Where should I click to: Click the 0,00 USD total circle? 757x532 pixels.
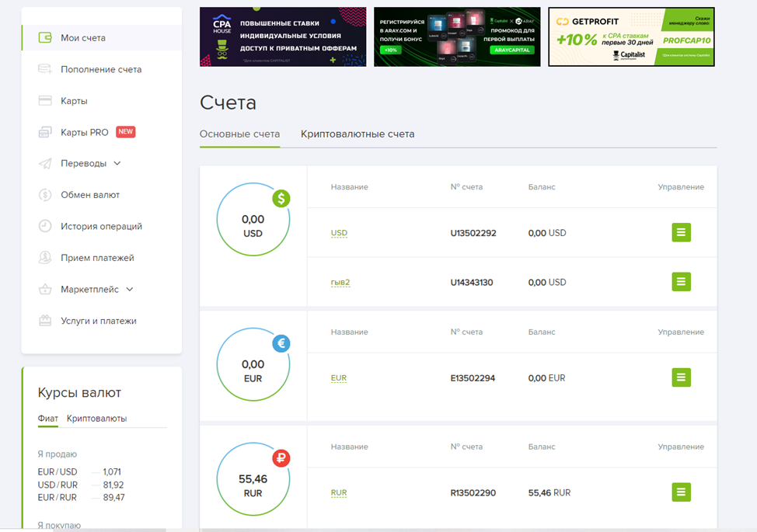(x=253, y=220)
